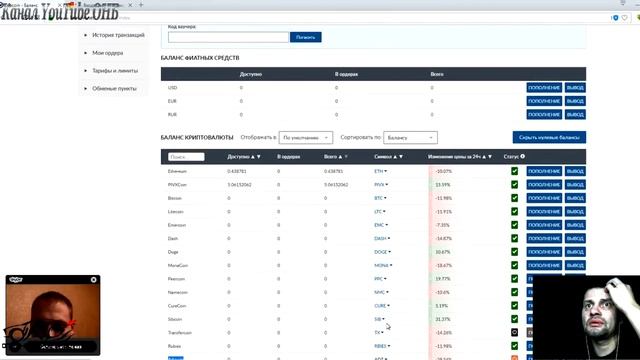This screenshot has width=640, height=360.
Task: Sort 24h price change column ascending arrow
Action: click(x=484, y=157)
